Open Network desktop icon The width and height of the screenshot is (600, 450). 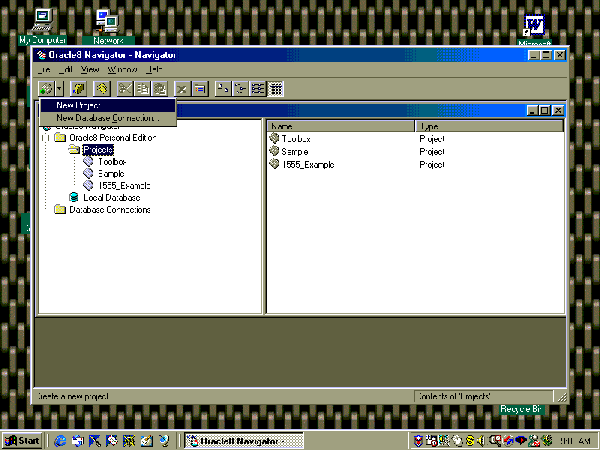pyautogui.click(x=108, y=26)
